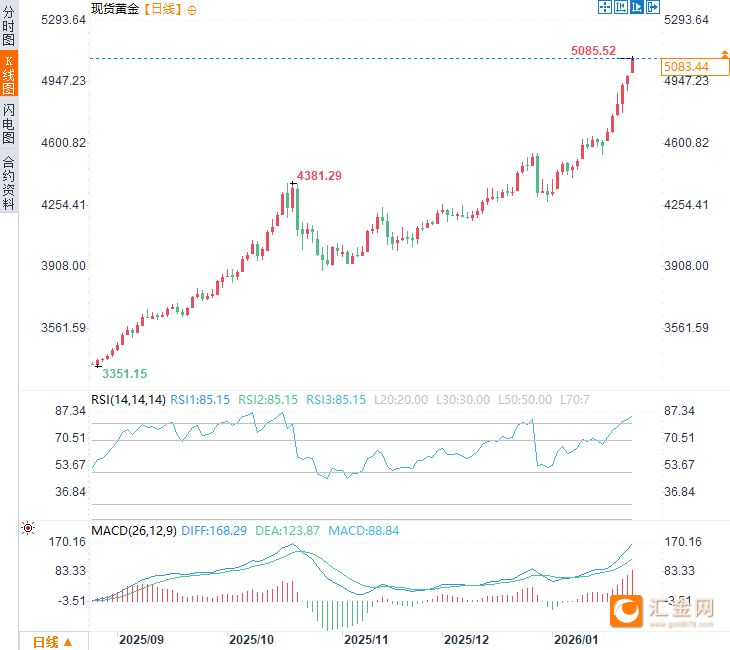Click the right price axis label 3908.00
Viewport: 730px width, 650px height.
[686, 265]
